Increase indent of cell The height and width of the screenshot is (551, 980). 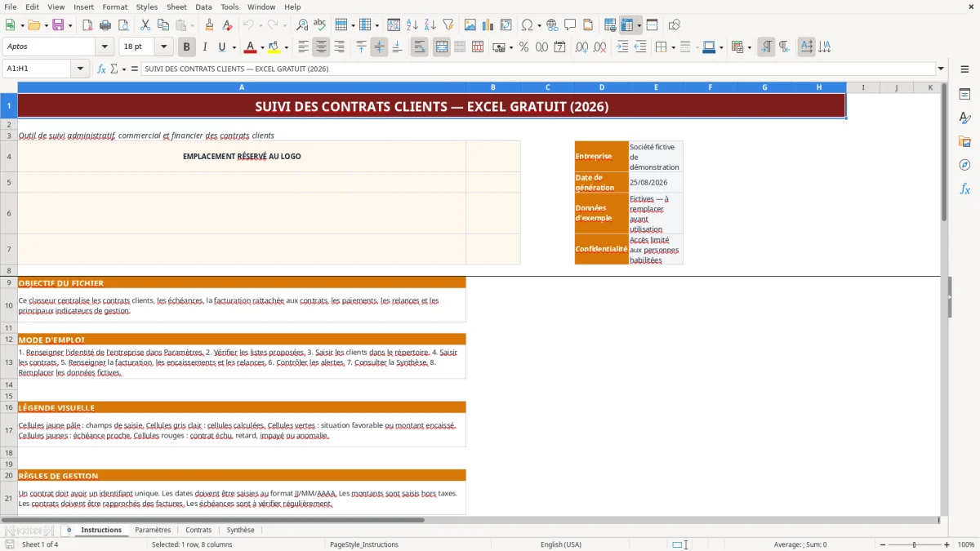(621, 47)
